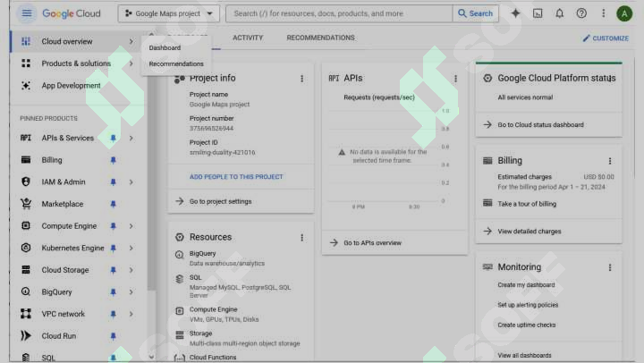Expand the Cloud overview submenu chevron
This screenshot has width=644, height=363.
coord(131,41)
